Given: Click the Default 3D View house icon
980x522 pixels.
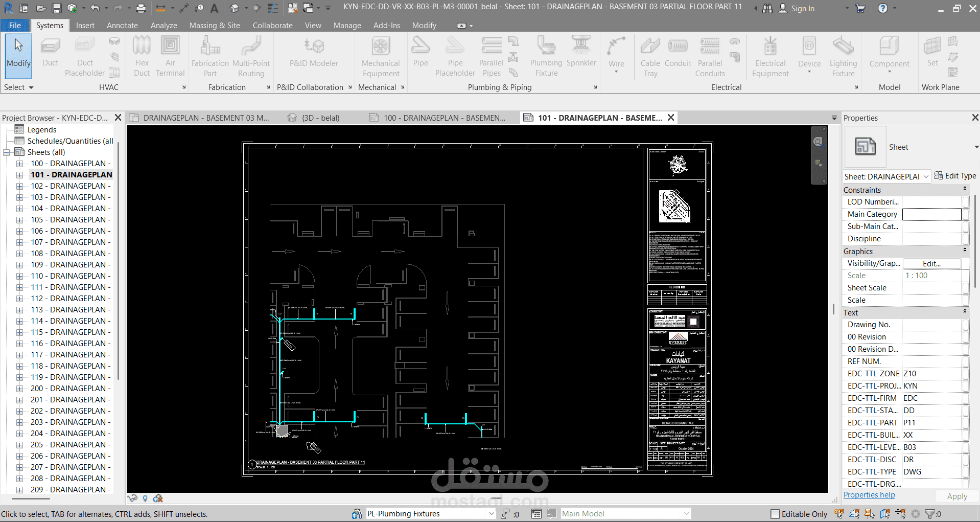Looking at the screenshot, I should pyautogui.click(x=235, y=8).
